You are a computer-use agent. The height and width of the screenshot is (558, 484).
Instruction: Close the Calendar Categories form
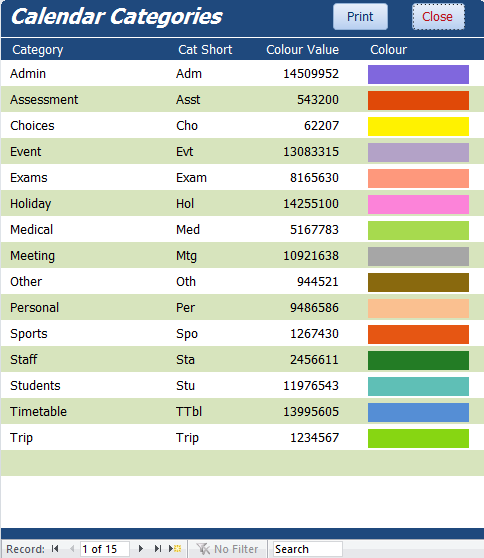pyautogui.click(x=438, y=17)
